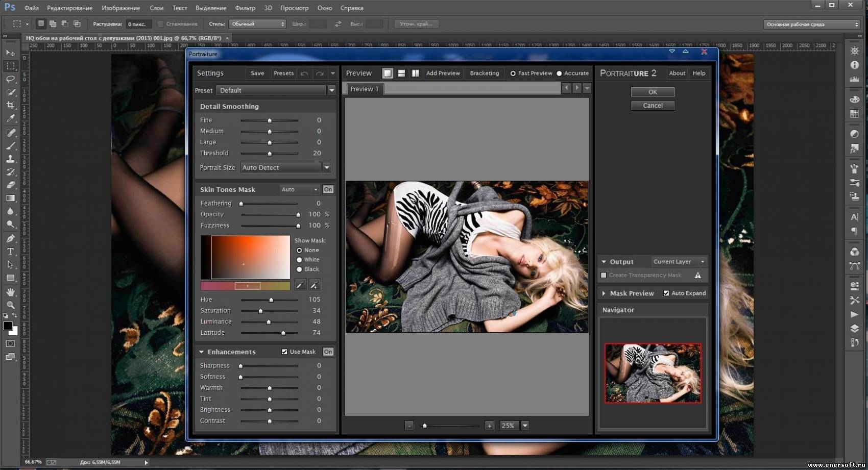The image size is (868, 470).
Task: Pick skin tone with mask eyedropper
Action: [x=300, y=285]
